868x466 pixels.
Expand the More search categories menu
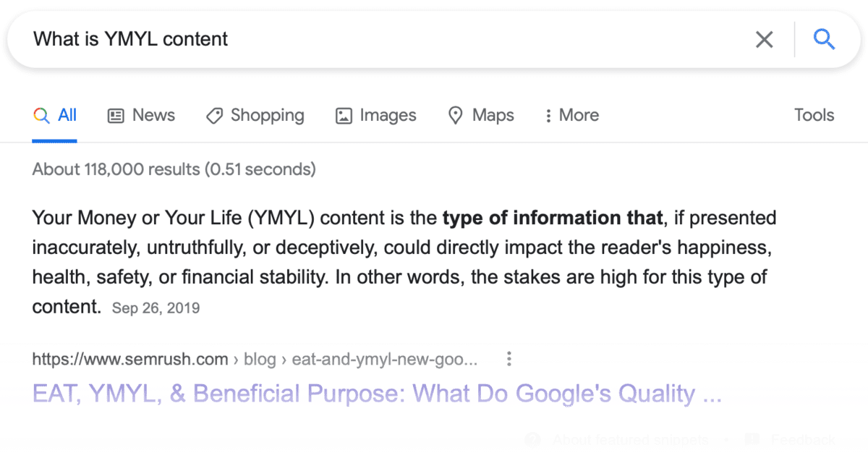click(x=571, y=115)
